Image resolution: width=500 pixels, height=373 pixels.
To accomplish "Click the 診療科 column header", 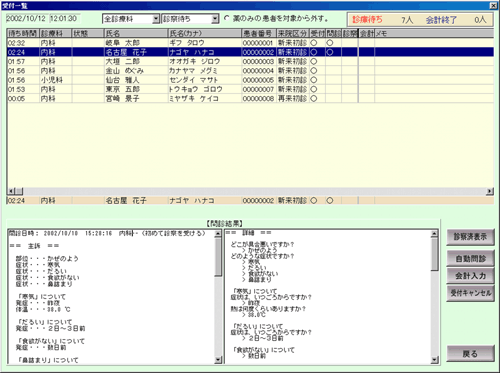I will (x=56, y=33).
